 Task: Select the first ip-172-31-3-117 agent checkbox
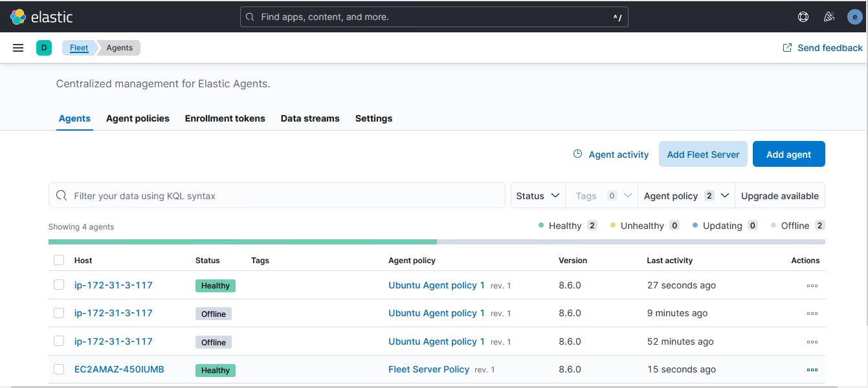pyautogui.click(x=59, y=285)
